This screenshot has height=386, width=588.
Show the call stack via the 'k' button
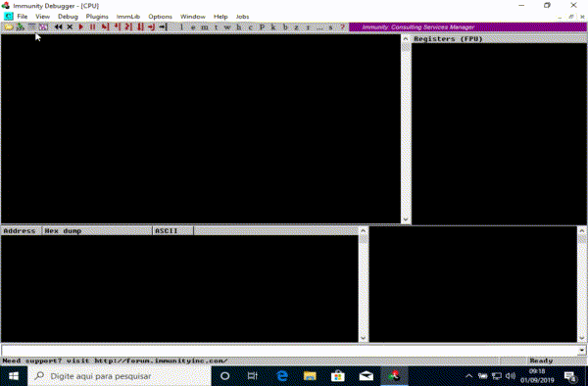pos(273,27)
